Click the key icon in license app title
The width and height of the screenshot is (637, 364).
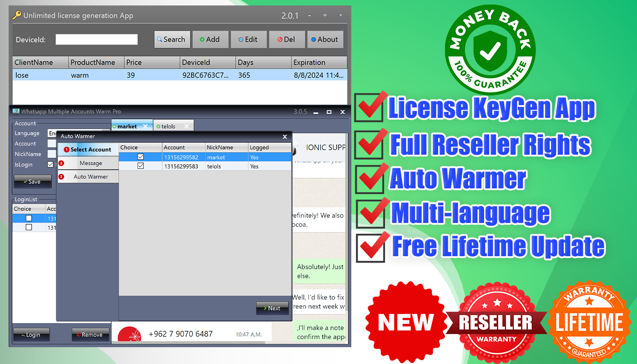coord(17,15)
